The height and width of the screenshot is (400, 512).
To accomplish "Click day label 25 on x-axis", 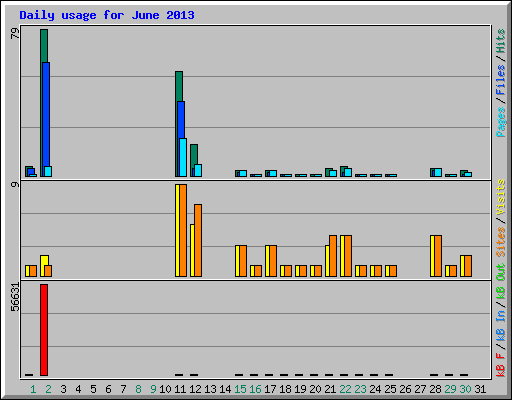I will 390,389.
